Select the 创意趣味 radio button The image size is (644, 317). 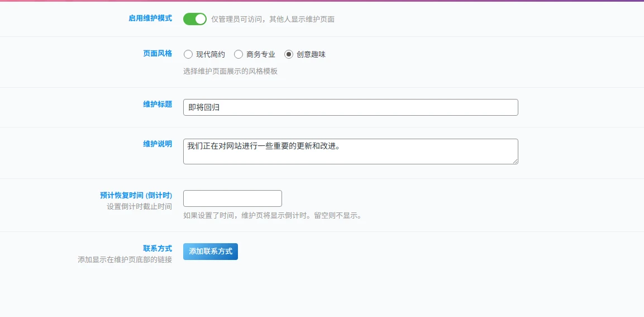(x=289, y=54)
